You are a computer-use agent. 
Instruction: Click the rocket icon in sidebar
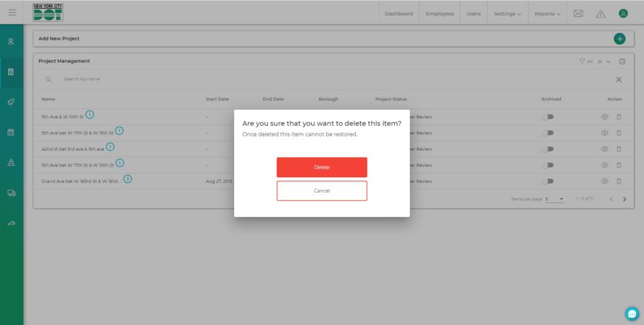[11, 102]
